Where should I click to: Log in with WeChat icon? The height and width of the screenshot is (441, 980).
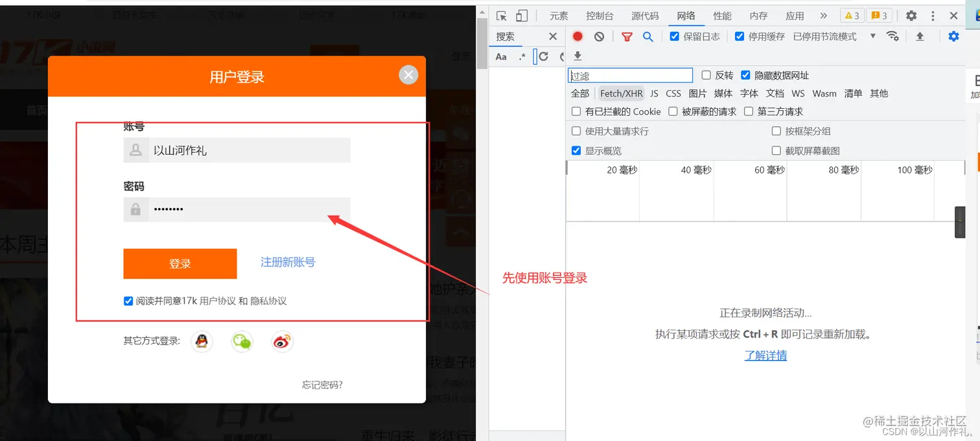point(242,341)
